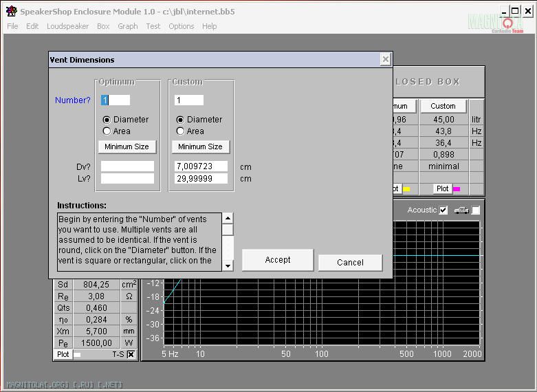Viewport: 537px width, 392px height.
Task: Click the Custom Number input field
Action: coord(189,100)
